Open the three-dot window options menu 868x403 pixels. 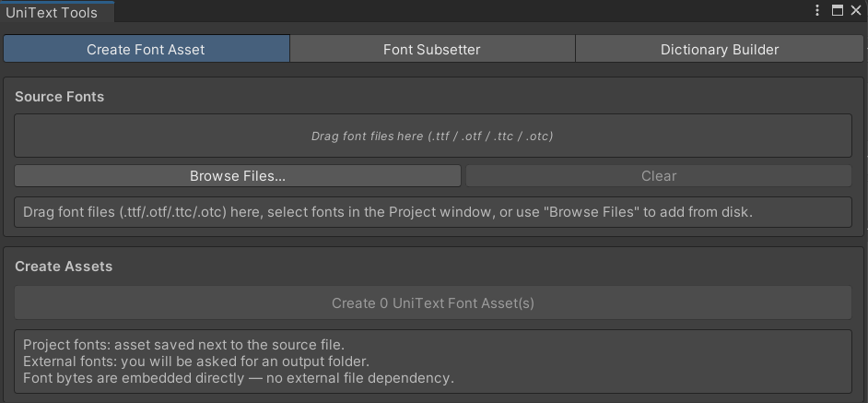point(817,10)
